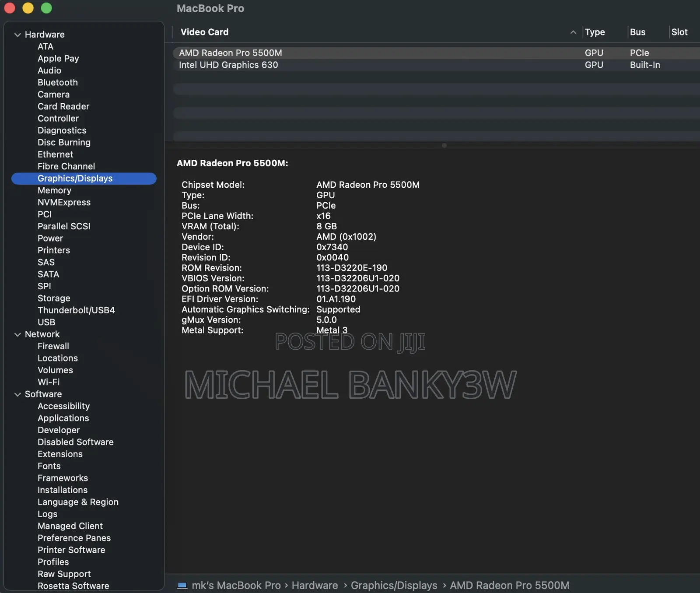This screenshot has width=700, height=593.
Task: Select Printer Software in sidebar
Action: click(x=71, y=550)
